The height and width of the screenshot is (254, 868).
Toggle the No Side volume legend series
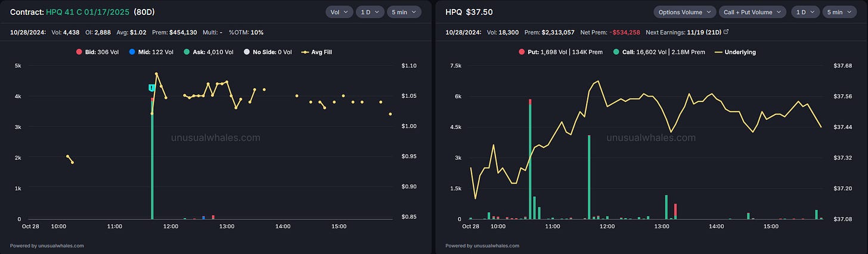(x=268, y=52)
